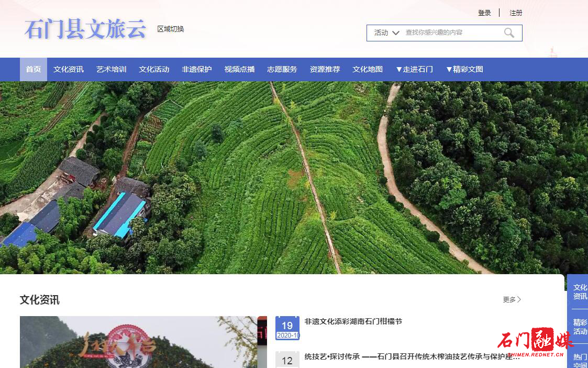
Task: Click the 12 date calendar icon
Action: (287, 360)
